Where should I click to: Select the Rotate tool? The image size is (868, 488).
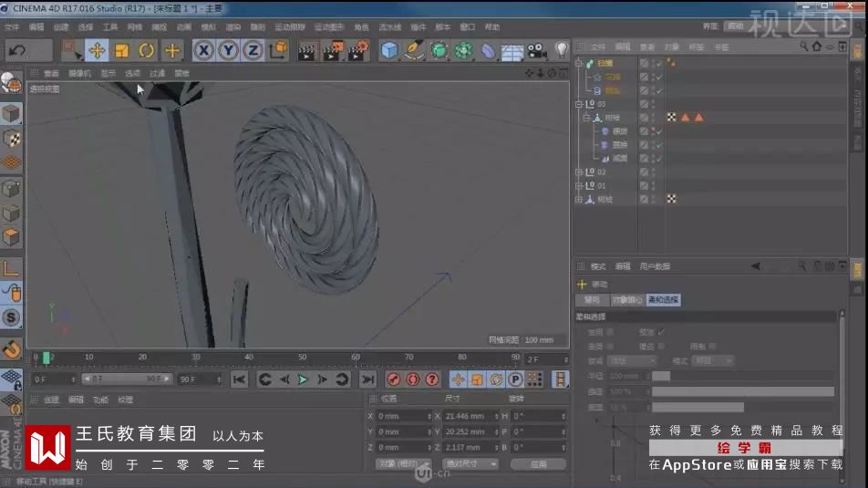tap(146, 50)
